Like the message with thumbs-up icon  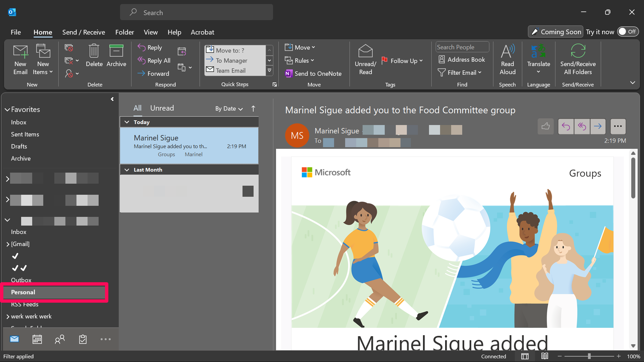[x=545, y=126]
